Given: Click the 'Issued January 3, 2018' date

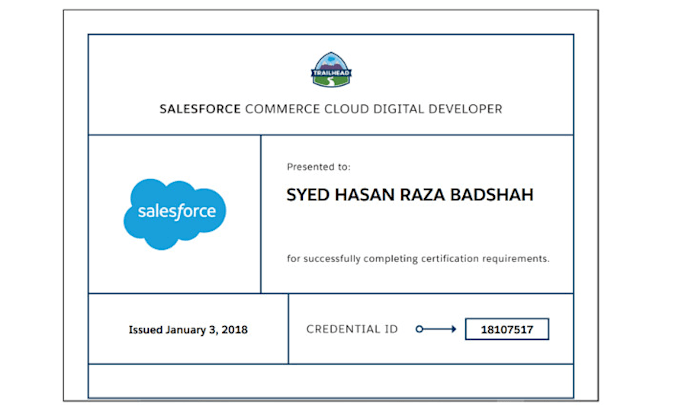Looking at the screenshot, I should [188, 330].
